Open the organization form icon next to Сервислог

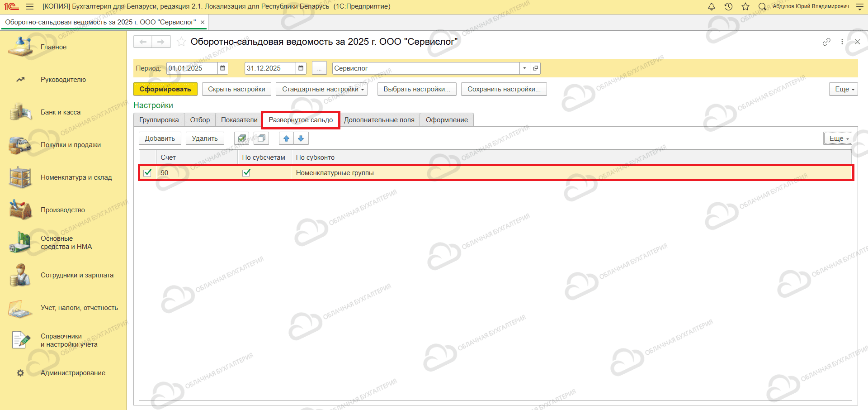535,68
